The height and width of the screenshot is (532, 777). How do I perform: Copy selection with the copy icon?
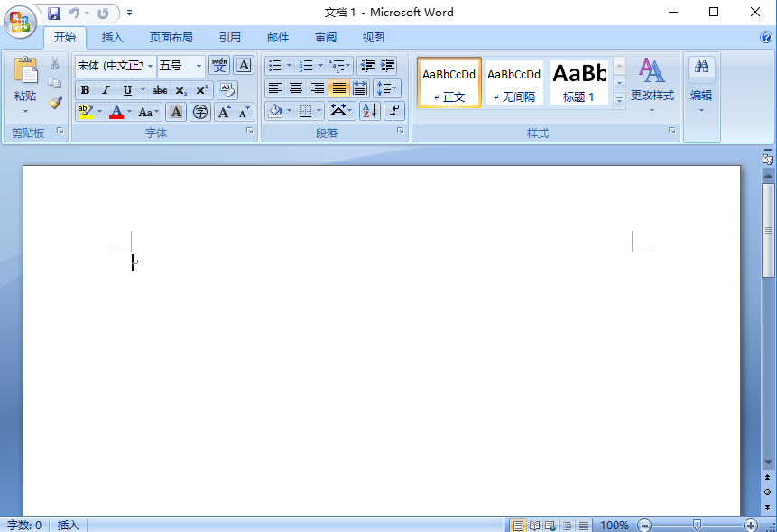point(54,83)
